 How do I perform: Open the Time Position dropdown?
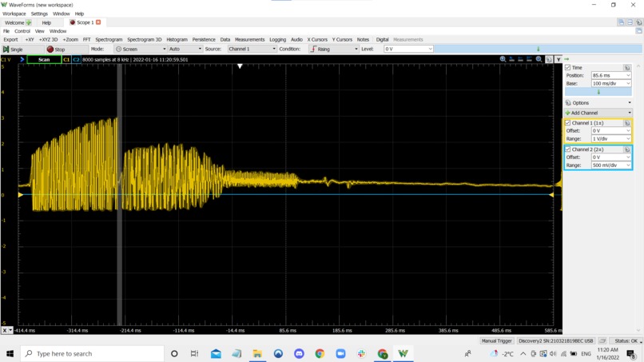click(610, 75)
